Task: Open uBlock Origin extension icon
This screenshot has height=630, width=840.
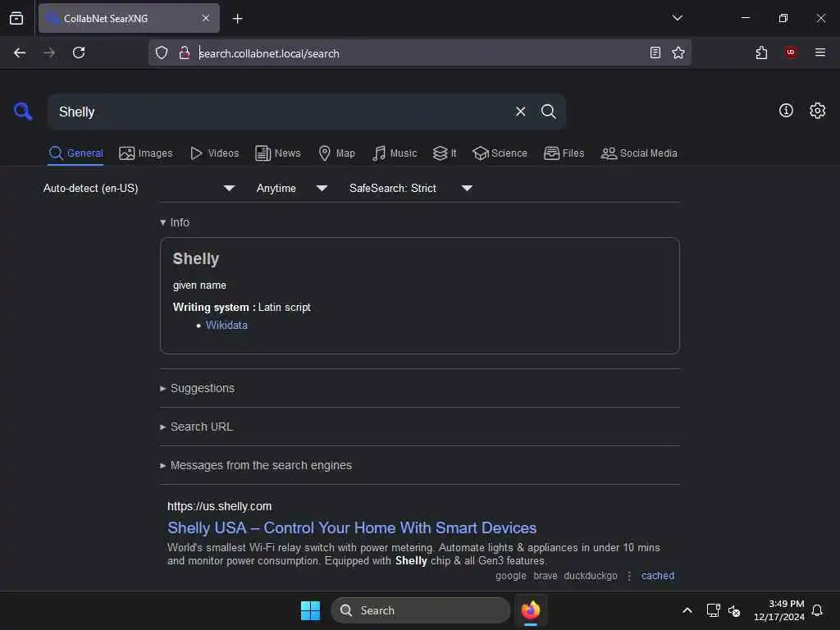Action: coord(790,52)
